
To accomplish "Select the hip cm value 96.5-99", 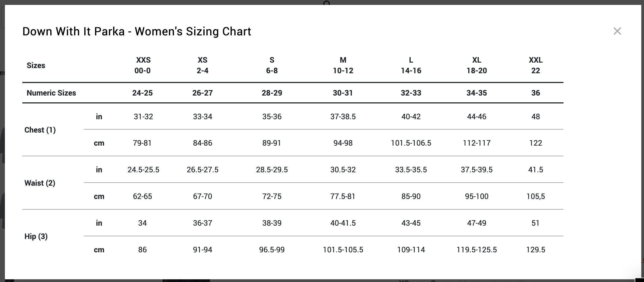I will pos(272,250).
